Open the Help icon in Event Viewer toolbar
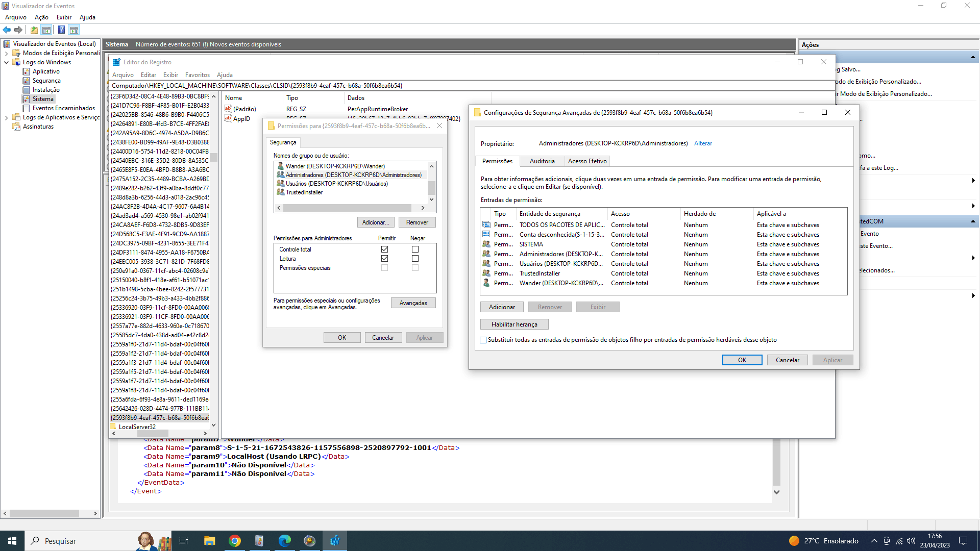The height and width of the screenshot is (551, 980). pos(61,30)
